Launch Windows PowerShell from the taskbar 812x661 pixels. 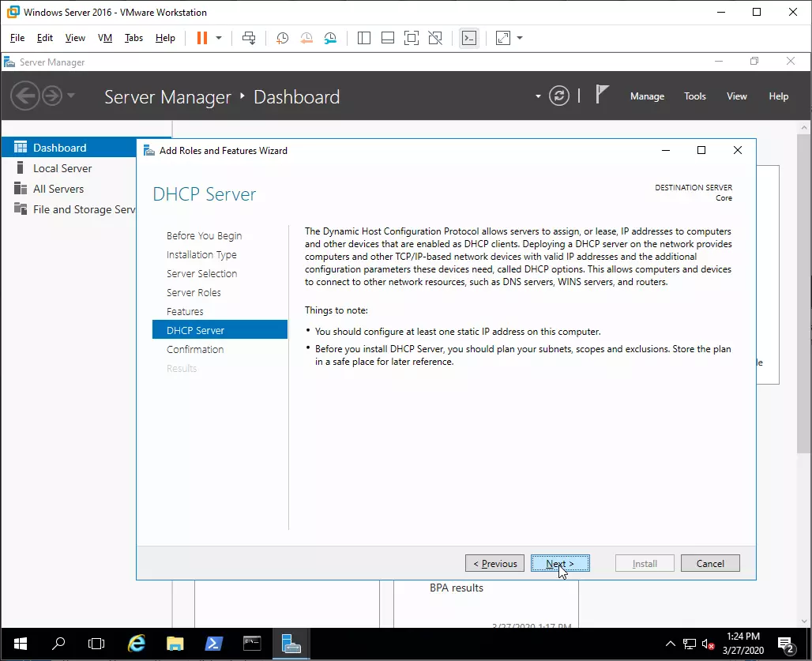213,644
